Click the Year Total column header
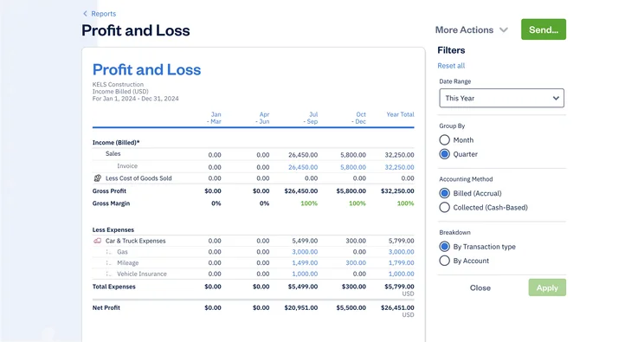This screenshot has width=644, height=342. (400, 114)
